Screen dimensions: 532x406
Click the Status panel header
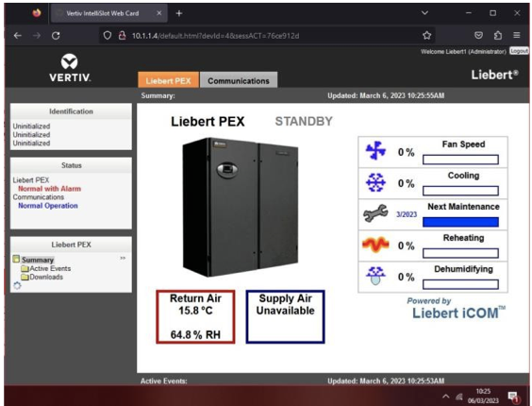(x=71, y=165)
